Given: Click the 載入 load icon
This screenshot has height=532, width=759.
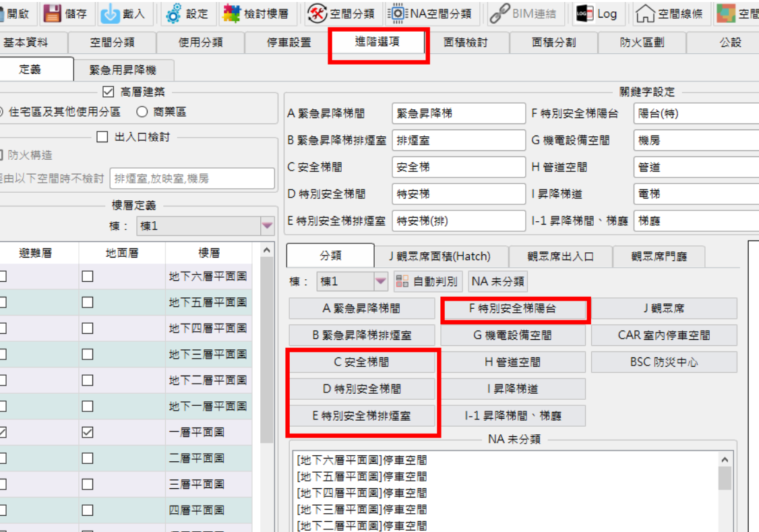Looking at the screenshot, I should point(111,13).
